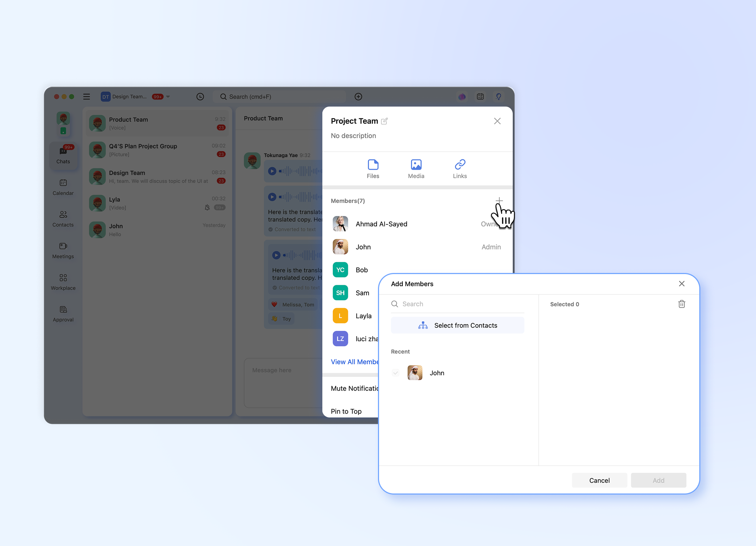The image size is (756, 546).
Task: Expand Select from Contacts organization list
Action: [x=457, y=325]
